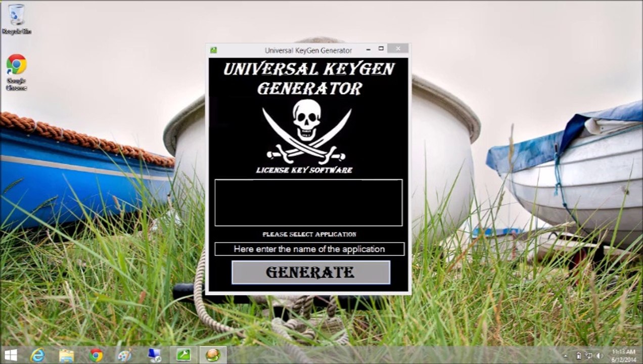Open the volume speaker tray icon
Image resolution: width=643 pixels, height=364 pixels.
(600, 355)
